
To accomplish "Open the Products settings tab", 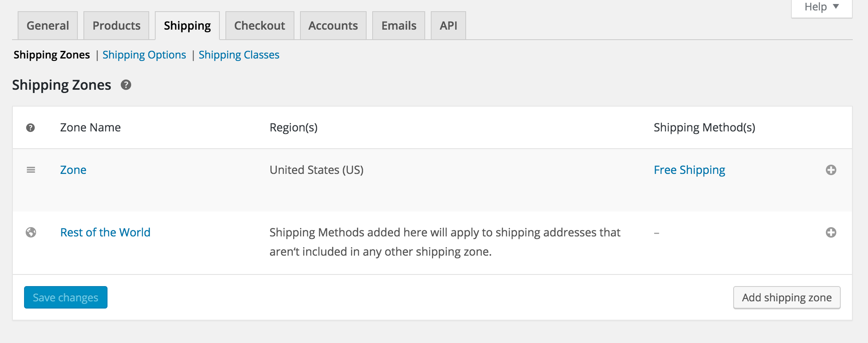I will click(116, 26).
